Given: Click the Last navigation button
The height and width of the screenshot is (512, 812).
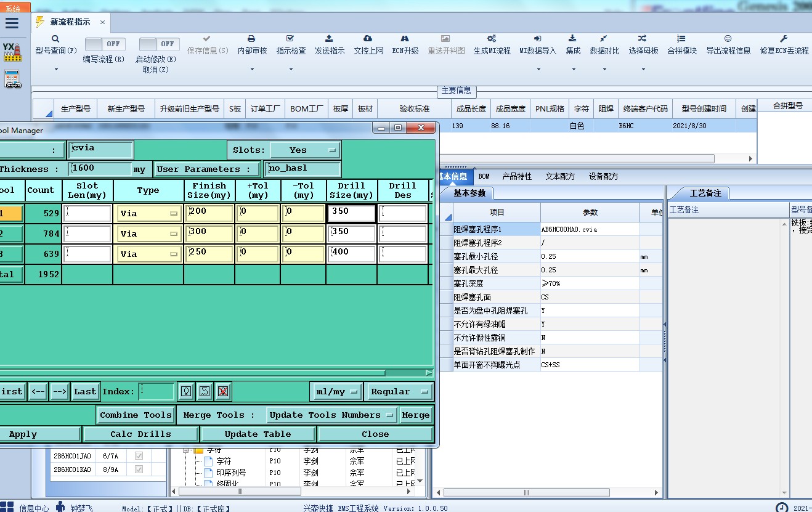Looking at the screenshot, I should (85, 391).
